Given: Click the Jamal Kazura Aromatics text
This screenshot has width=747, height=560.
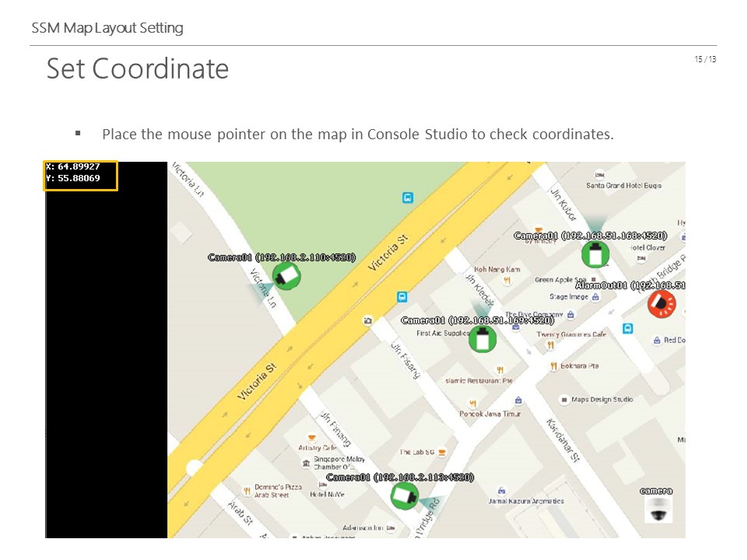Looking at the screenshot, I should (x=526, y=501).
